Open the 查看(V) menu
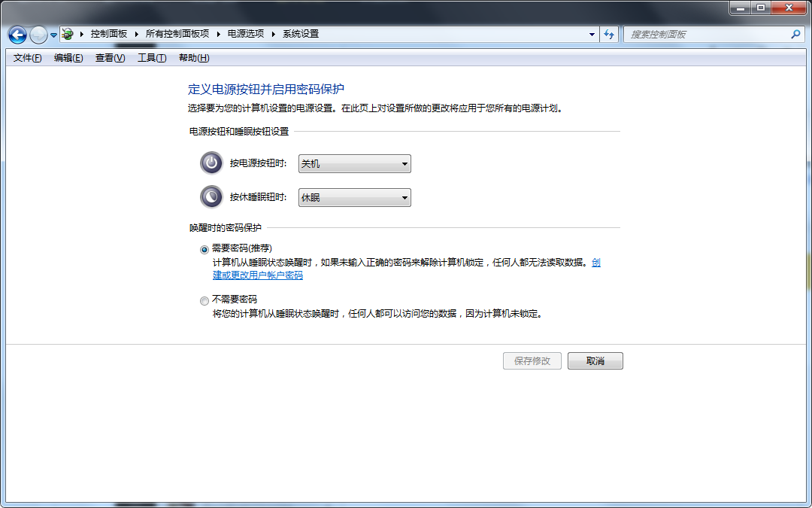The height and width of the screenshot is (508, 812). pyautogui.click(x=110, y=58)
